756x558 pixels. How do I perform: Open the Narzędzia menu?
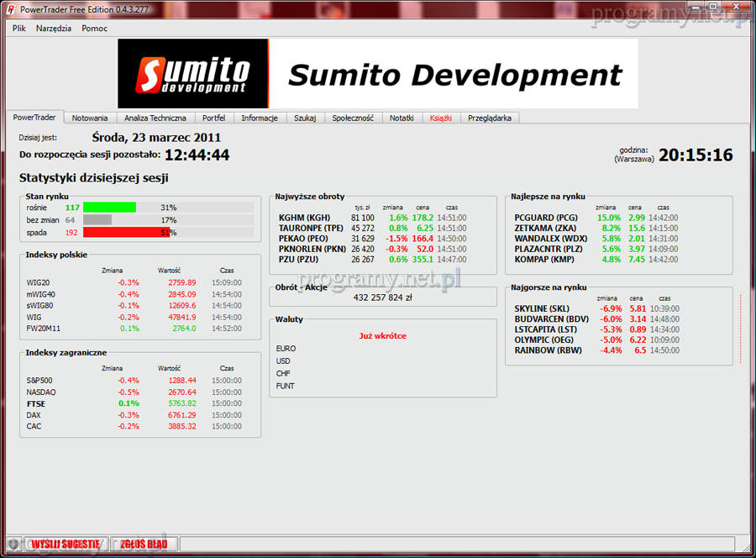54,28
